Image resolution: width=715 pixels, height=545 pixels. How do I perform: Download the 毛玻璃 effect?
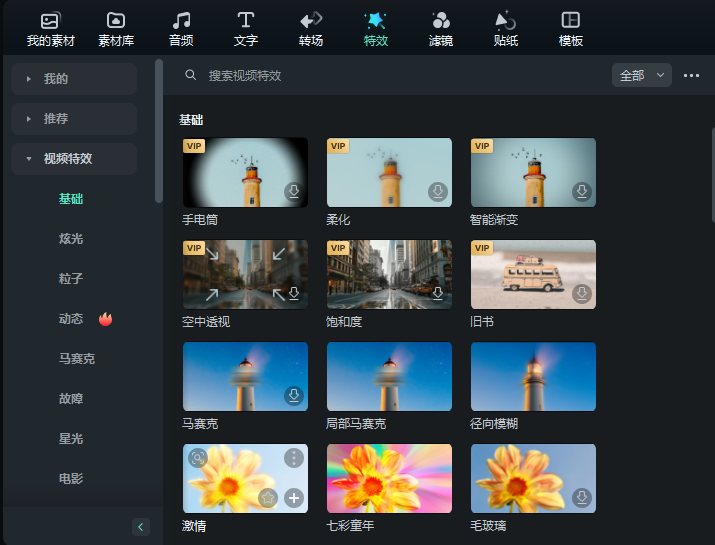(x=582, y=498)
